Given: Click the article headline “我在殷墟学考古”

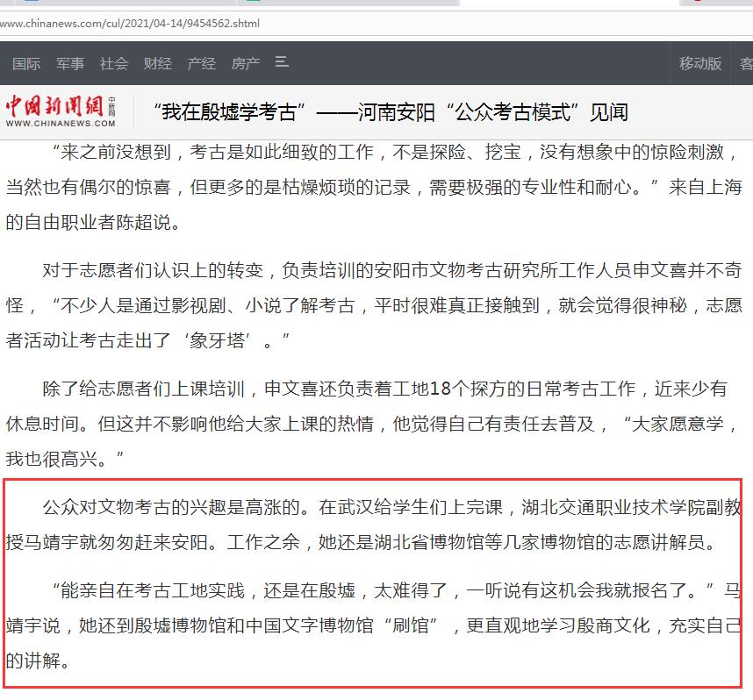Looking at the screenshot, I should click(391, 112).
